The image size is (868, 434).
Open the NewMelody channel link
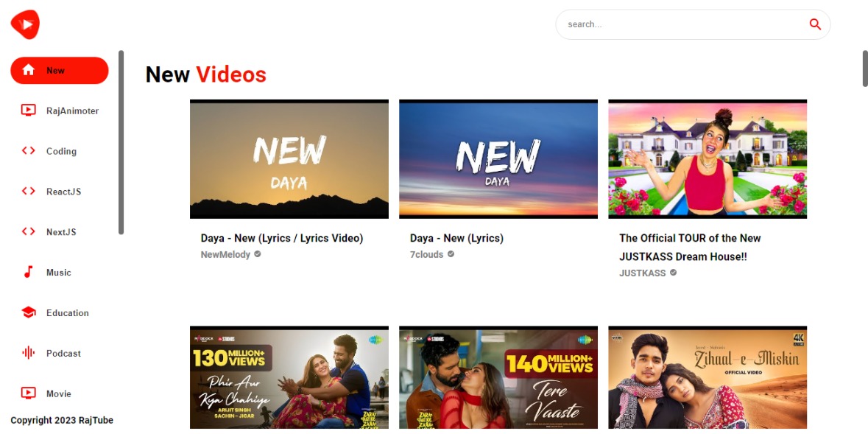225,254
